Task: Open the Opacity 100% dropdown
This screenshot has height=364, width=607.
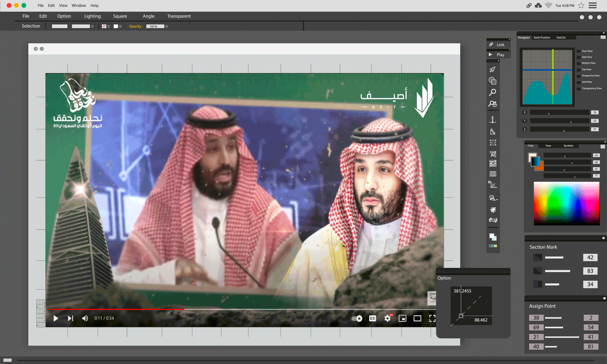Action: pos(167,26)
